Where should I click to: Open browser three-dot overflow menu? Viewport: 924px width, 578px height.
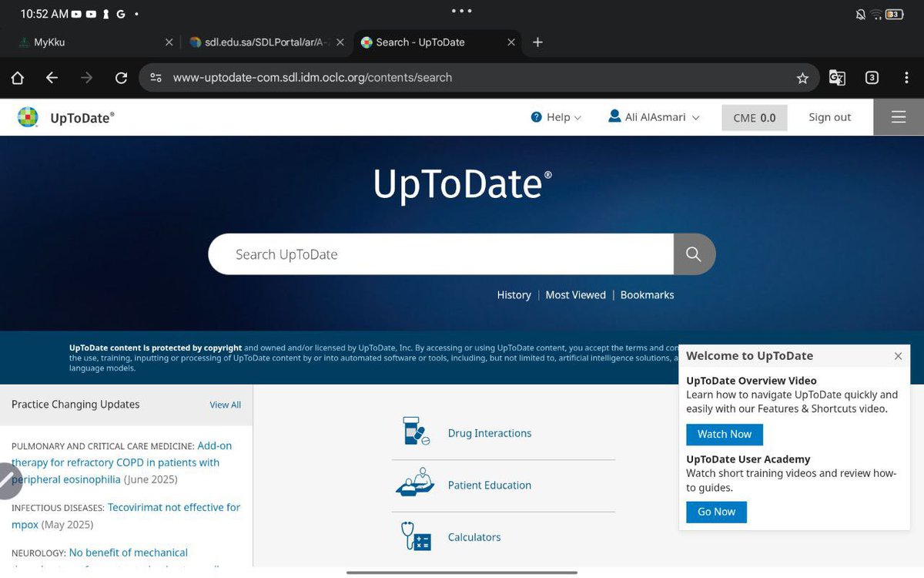906,78
